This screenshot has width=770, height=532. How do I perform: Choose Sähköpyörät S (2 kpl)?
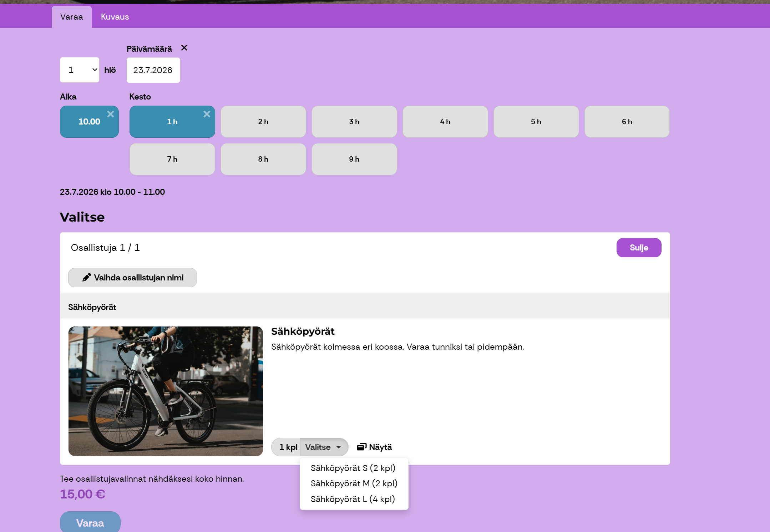[x=353, y=468]
